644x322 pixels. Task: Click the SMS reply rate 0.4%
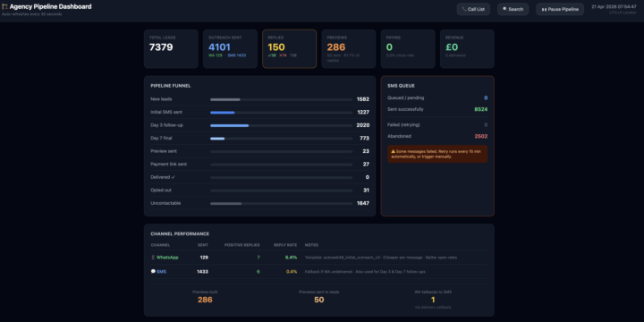[x=292, y=272]
